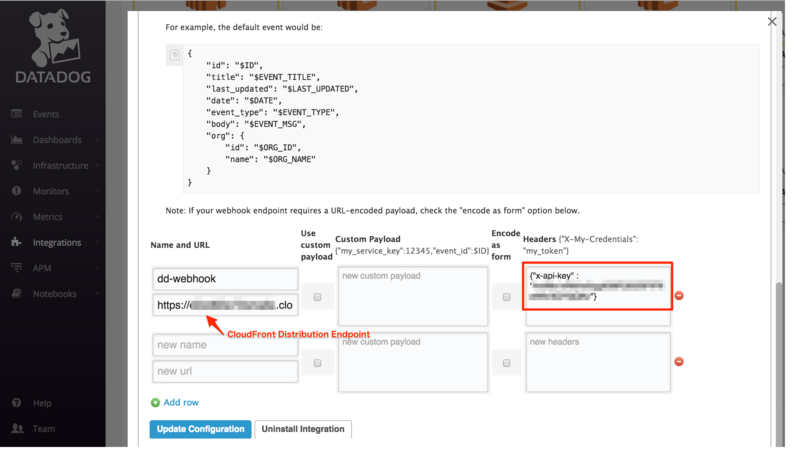Image resolution: width=800 pixels, height=462 pixels.
Task: Remove the dd-webhook row via red minus
Action: (x=679, y=296)
